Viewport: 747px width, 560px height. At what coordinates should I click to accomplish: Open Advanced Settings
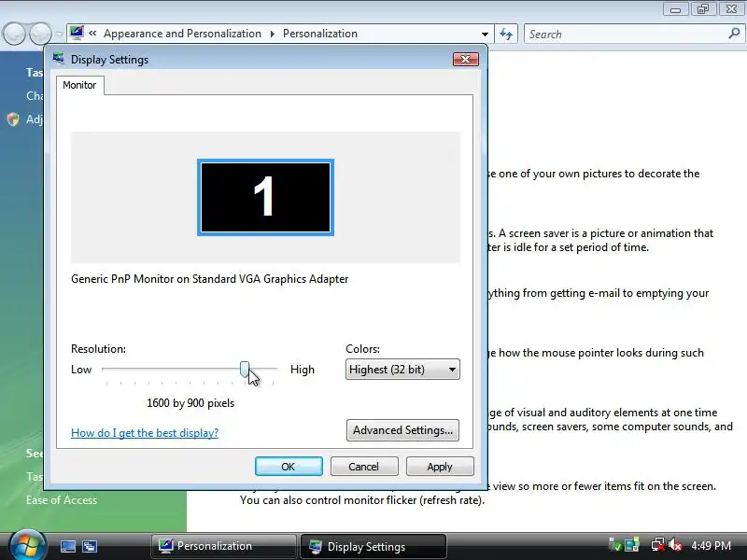click(402, 430)
